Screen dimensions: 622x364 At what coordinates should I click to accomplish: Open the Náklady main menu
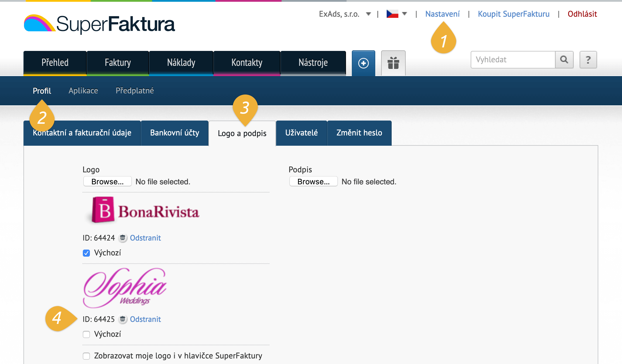click(181, 63)
